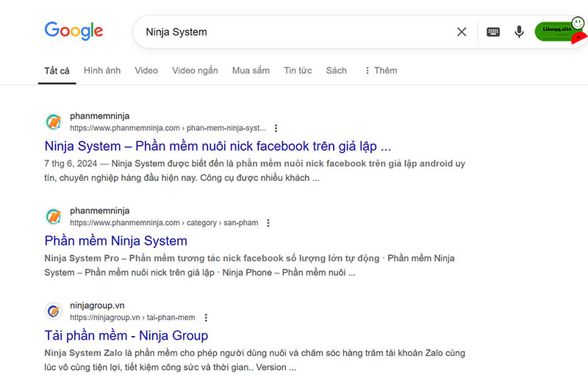Image resolution: width=588 pixels, height=375 pixels.
Task: Click site name phanmemninja of first result
Action: click(100, 116)
